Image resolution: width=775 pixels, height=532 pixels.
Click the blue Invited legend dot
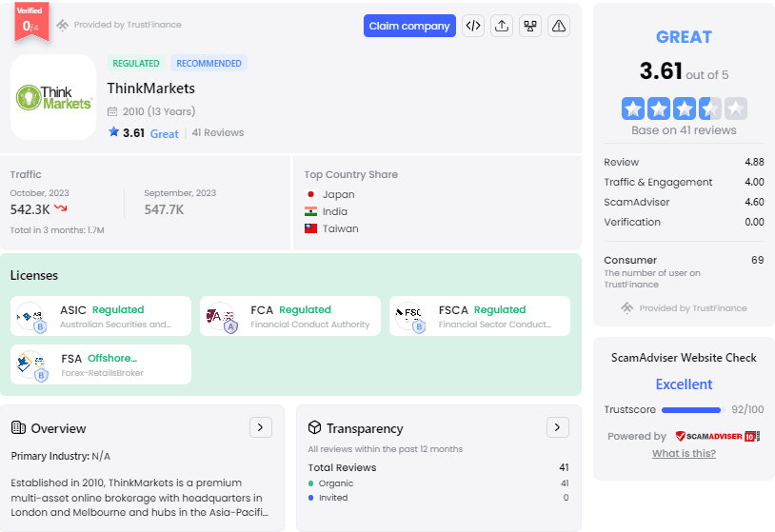coord(311,498)
